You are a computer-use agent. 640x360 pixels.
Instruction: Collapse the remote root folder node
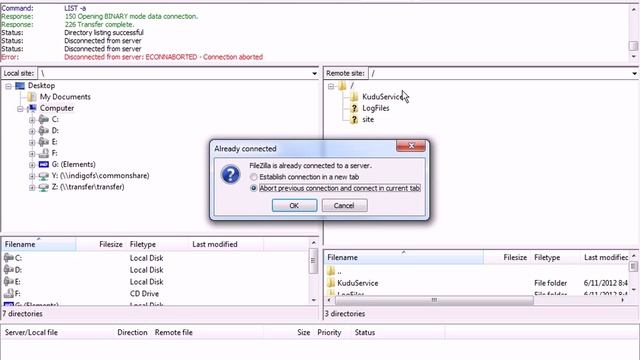[331, 86]
